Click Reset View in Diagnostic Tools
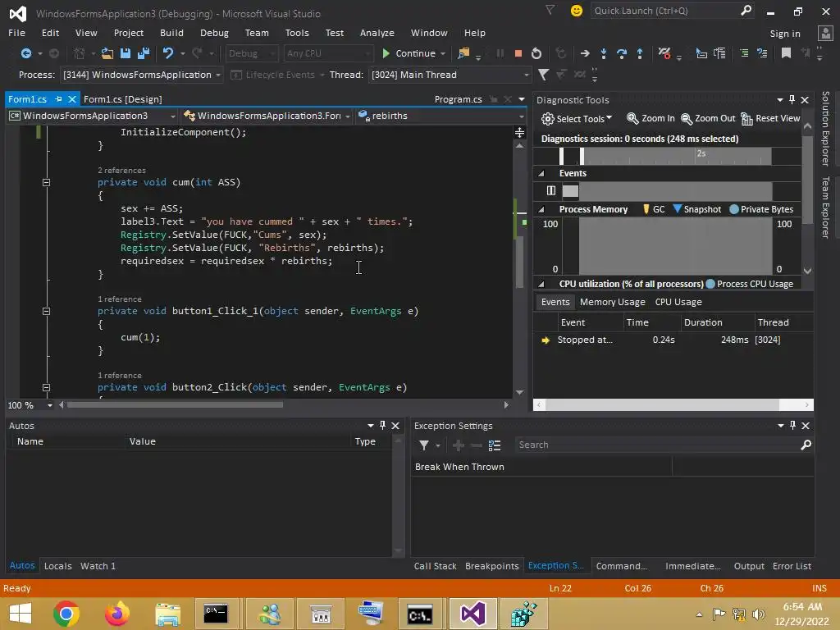Screen dimensions: 840x630 770,118
